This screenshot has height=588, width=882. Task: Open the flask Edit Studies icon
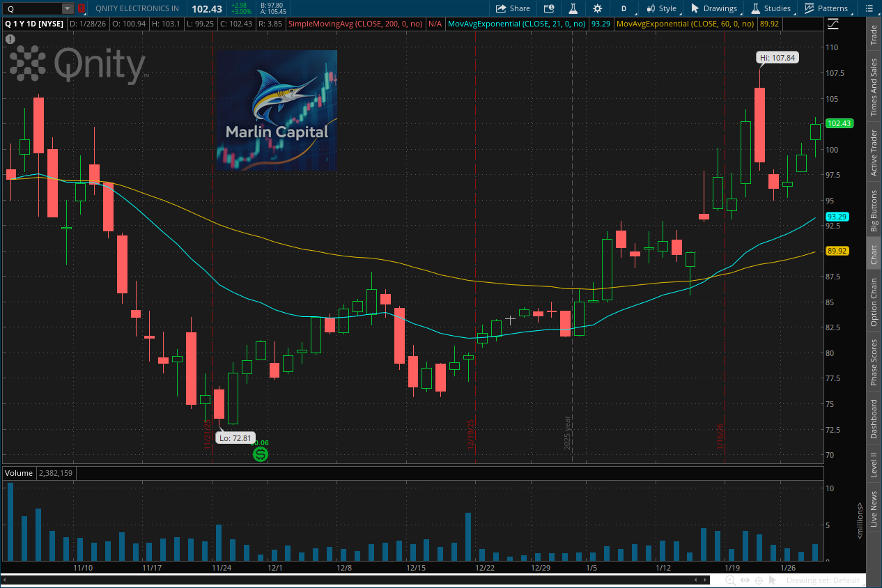(x=573, y=8)
